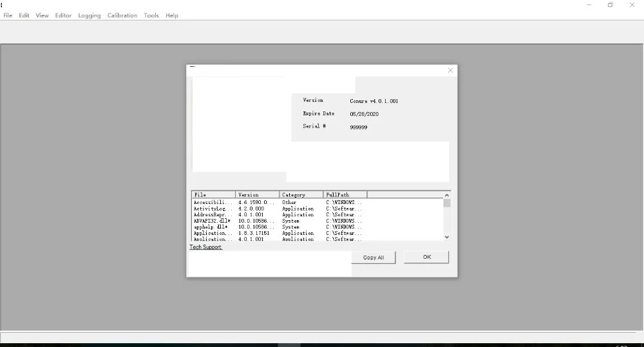Close the About dialog with its X
The width and height of the screenshot is (644, 347).
(x=450, y=71)
